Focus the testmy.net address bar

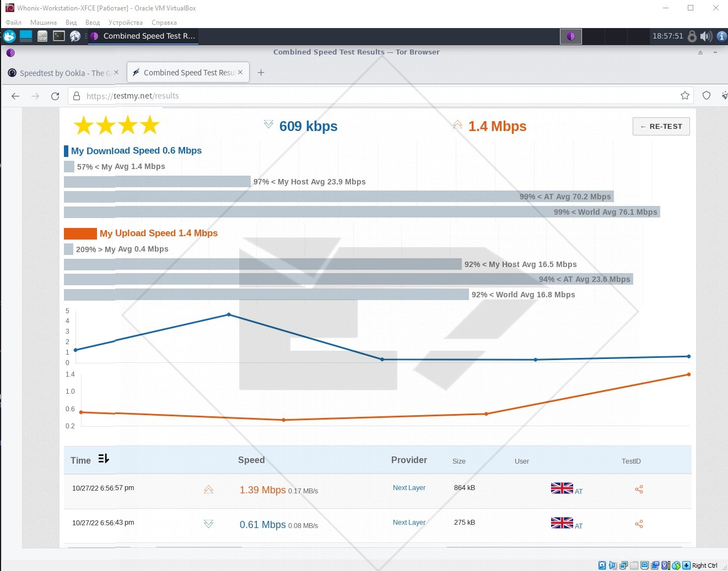pyautogui.click(x=380, y=96)
